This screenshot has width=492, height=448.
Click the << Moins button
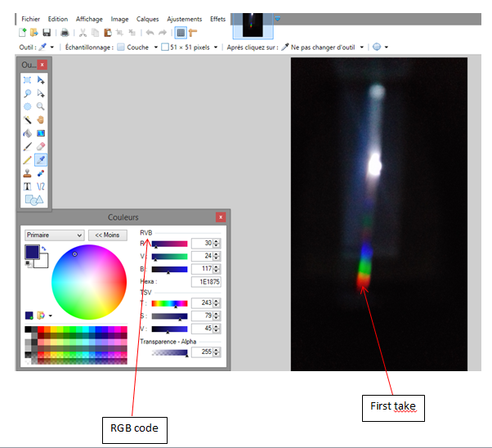108,235
